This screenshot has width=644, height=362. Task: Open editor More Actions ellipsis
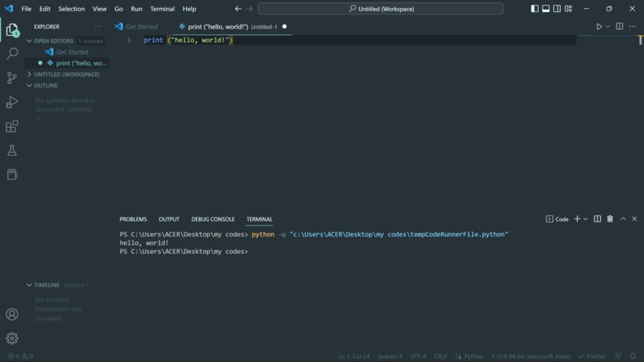tap(633, 26)
